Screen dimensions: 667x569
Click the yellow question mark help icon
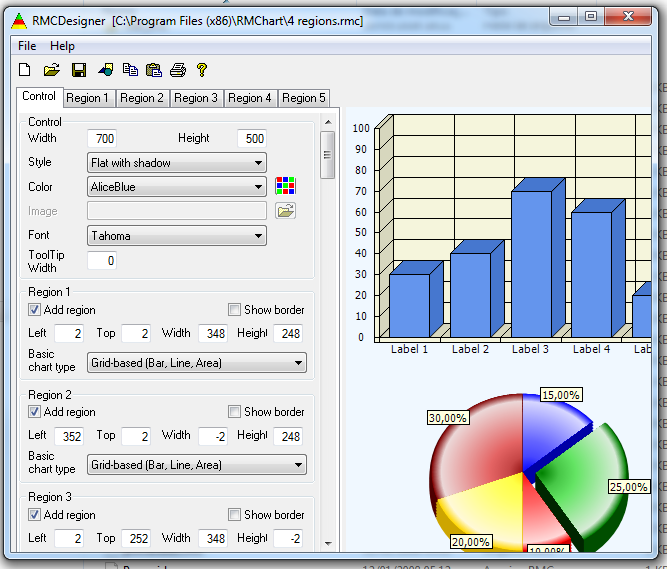click(202, 70)
